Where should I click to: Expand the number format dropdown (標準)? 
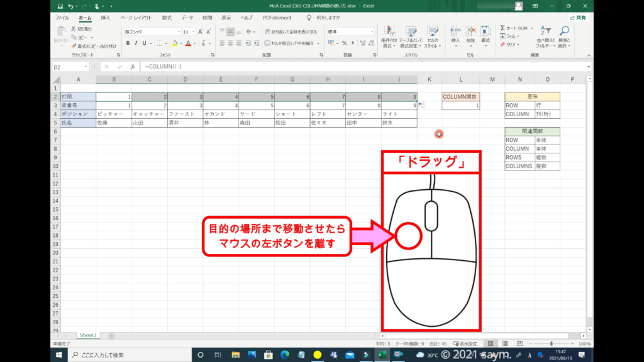point(373,31)
